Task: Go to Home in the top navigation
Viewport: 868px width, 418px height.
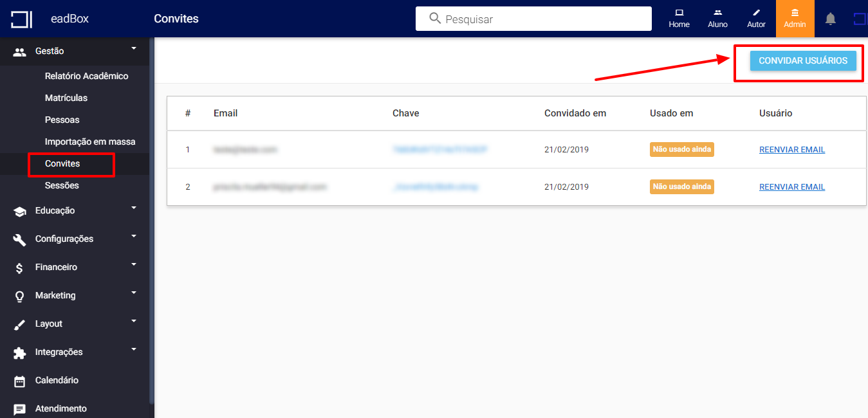Action: 679,19
